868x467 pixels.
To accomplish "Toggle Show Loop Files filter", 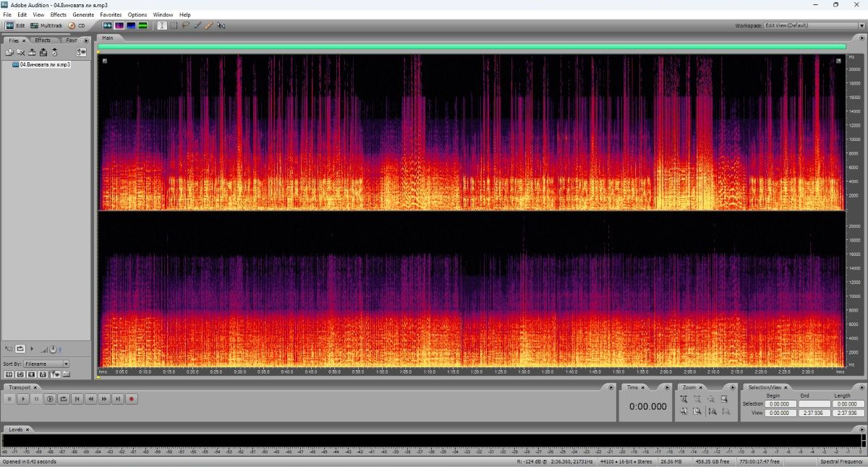I will (20, 374).
